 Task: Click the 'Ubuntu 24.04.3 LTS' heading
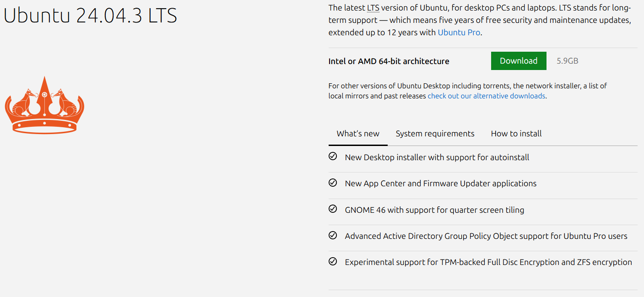90,16
